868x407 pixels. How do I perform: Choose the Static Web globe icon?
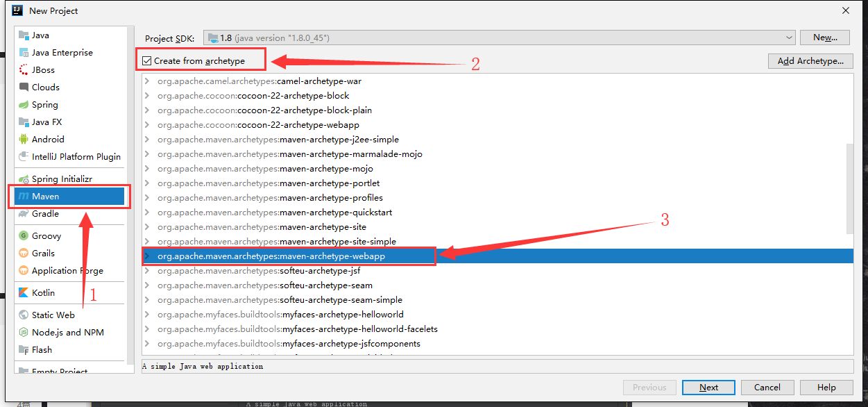(24, 315)
